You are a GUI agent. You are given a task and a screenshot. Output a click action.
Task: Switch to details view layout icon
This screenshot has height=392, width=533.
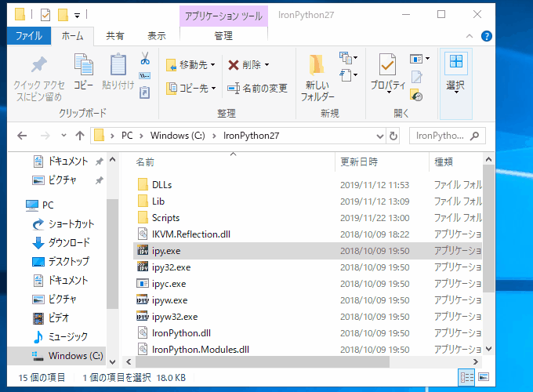tap(466, 377)
